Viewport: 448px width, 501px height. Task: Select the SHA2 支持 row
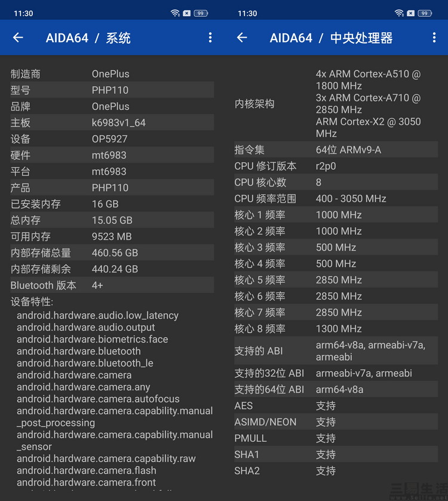336,471
